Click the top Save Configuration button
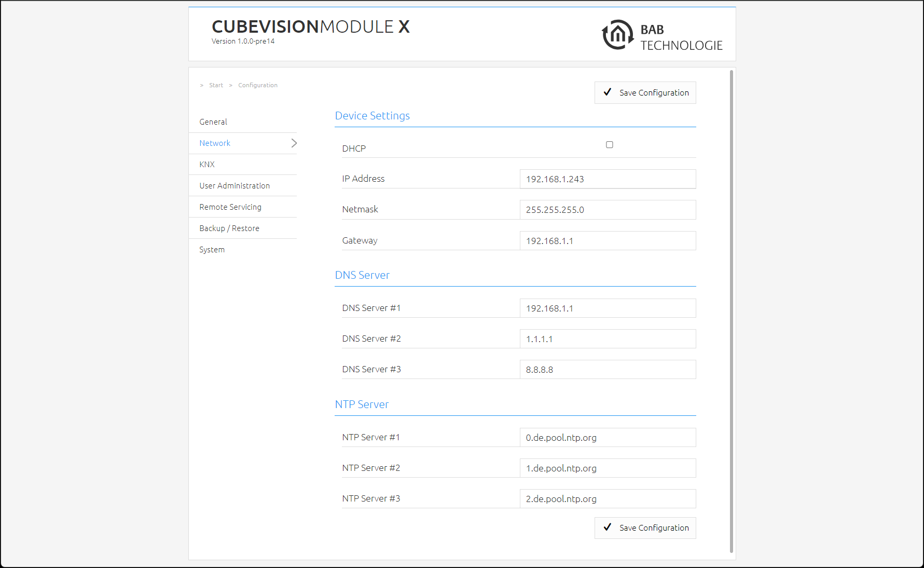 tap(645, 92)
